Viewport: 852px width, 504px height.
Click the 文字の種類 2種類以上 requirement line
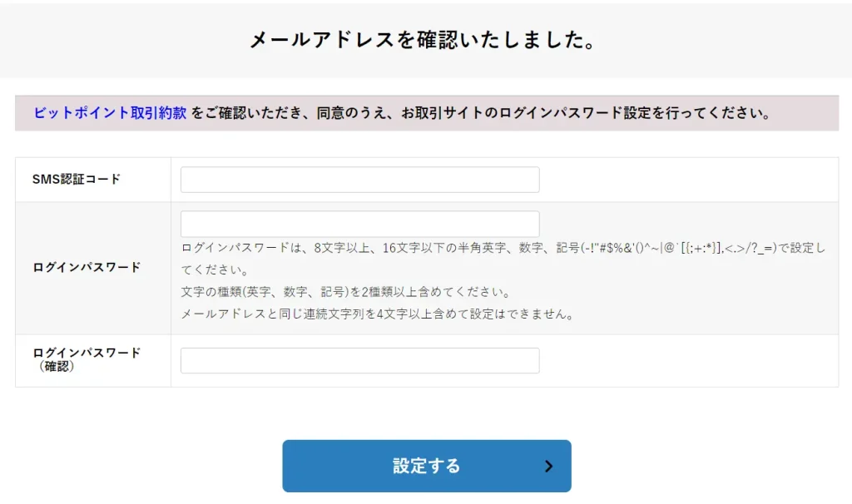coord(345,292)
